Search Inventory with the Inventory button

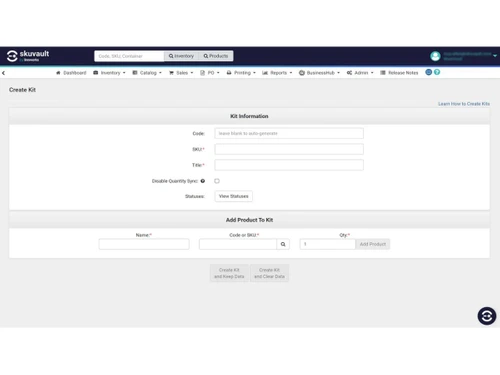pos(181,56)
